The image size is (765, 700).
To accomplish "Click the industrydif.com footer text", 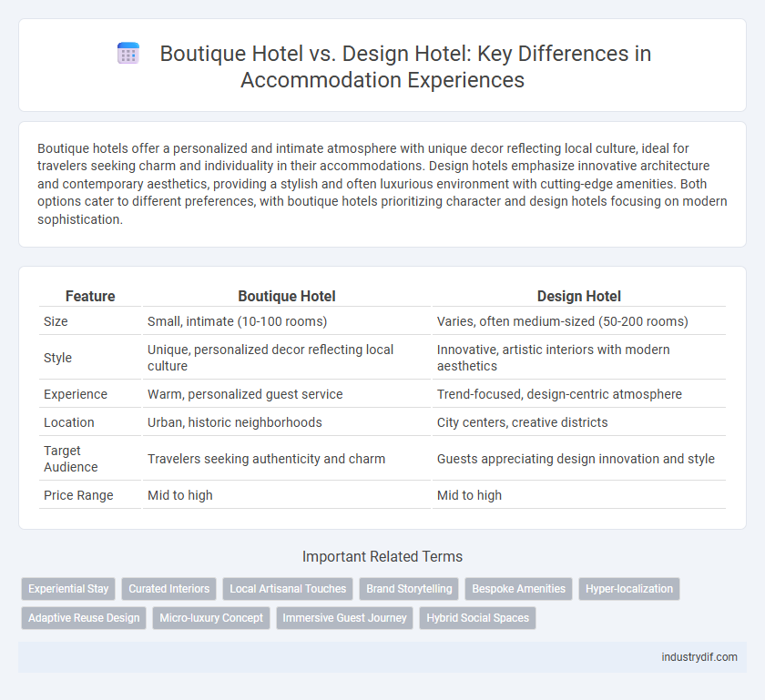I will click(699, 657).
